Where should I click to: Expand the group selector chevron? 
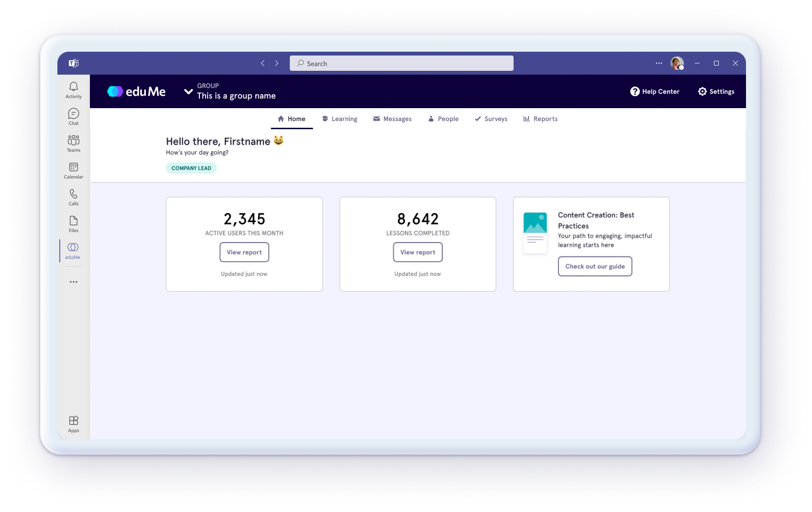(188, 91)
